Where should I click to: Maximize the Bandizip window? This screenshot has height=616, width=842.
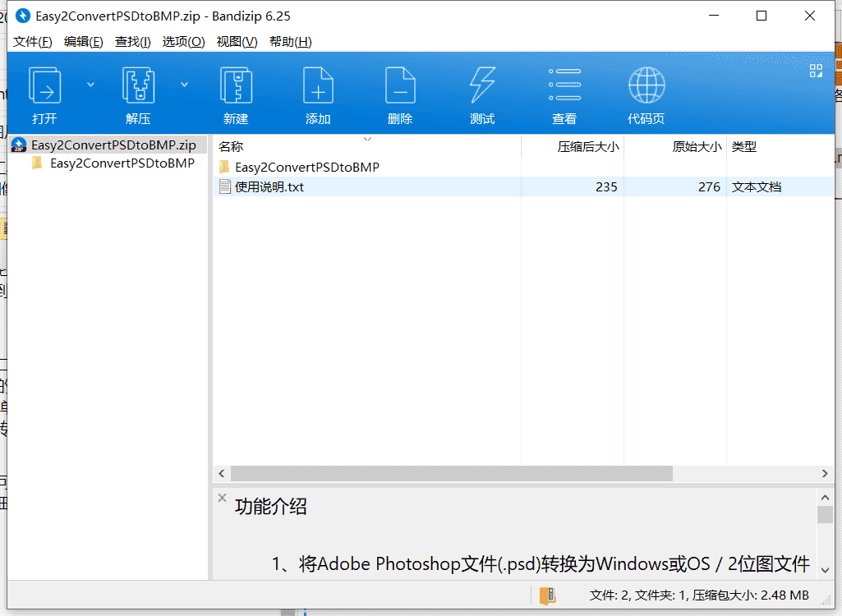click(761, 16)
